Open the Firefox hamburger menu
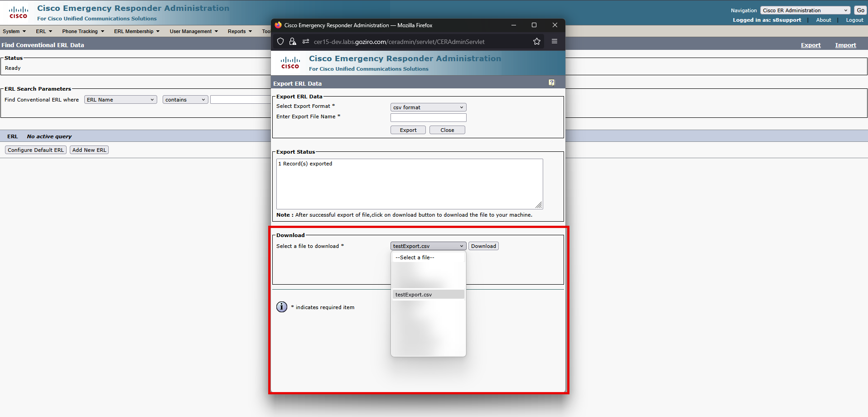Image resolution: width=868 pixels, height=417 pixels. point(555,41)
